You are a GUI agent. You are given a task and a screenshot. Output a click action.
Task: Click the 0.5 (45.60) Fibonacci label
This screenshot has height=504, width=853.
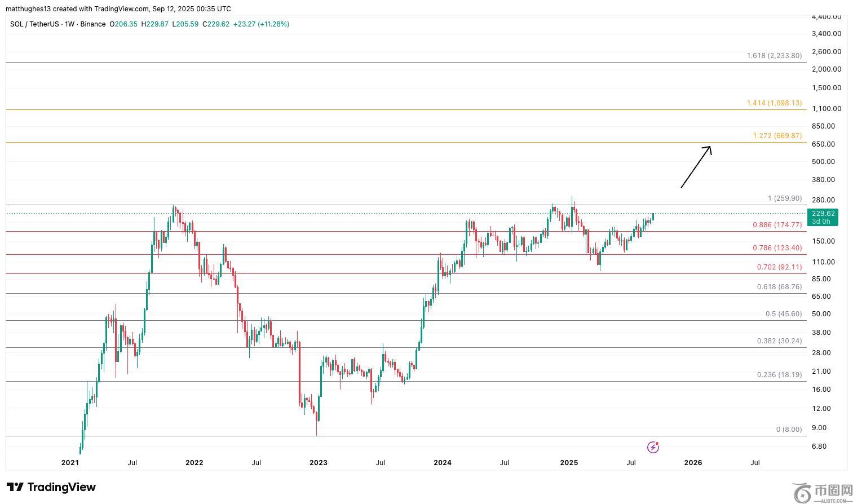(783, 314)
